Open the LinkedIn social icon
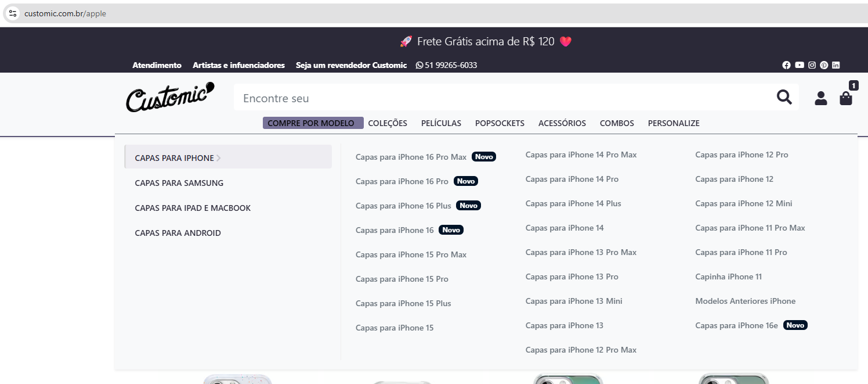The height and width of the screenshot is (384, 868). click(x=836, y=65)
